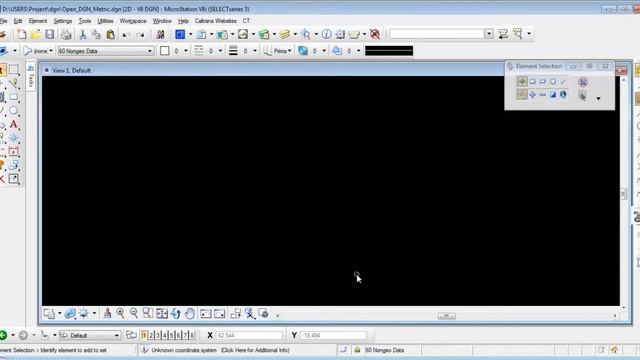Open the empty top toolbar combo box arrow
Viewport: 640px width, 360px height.
[489, 34]
